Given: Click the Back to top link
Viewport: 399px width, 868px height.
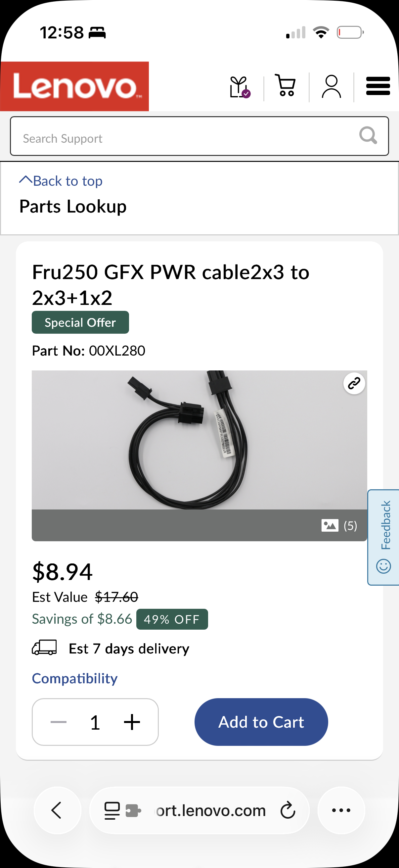Looking at the screenshot, I should (x=61, y=181).
